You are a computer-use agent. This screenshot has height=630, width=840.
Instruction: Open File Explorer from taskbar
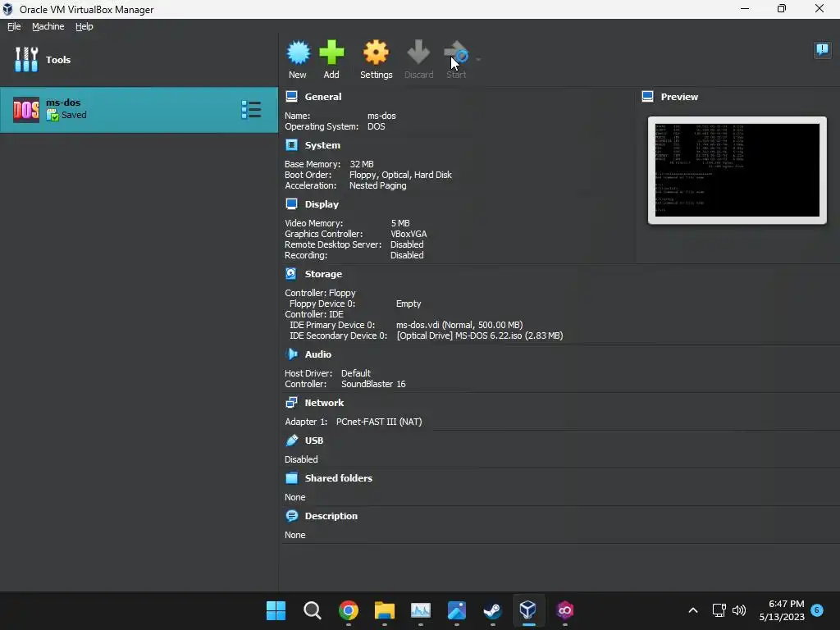coord(384,610)
